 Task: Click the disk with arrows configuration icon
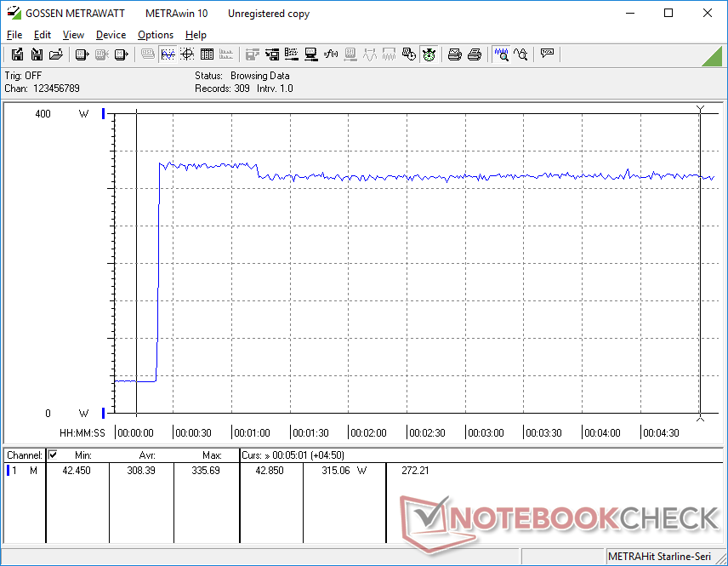tap(272, 54)
